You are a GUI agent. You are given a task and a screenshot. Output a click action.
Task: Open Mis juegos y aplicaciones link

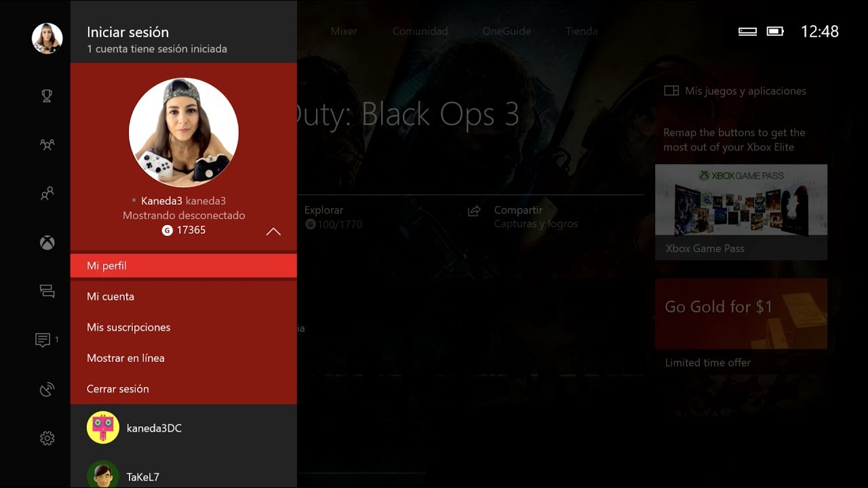click(735, 91)
